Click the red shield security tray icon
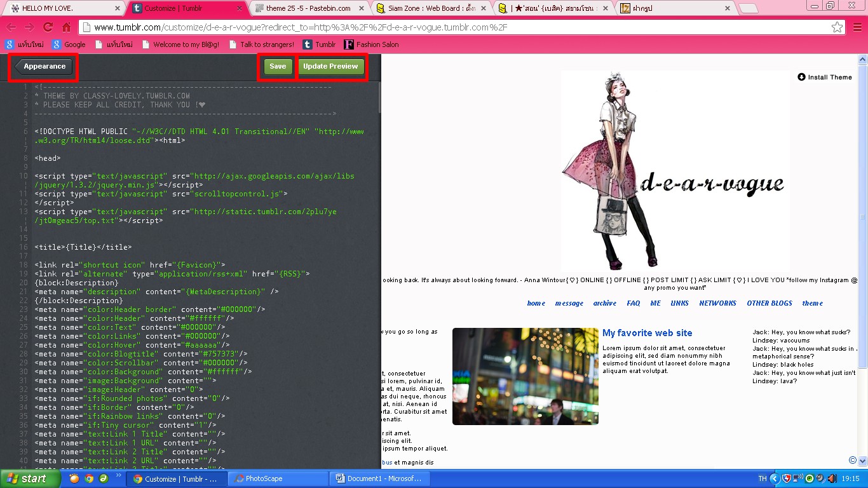868x488 pixels. pos(786,478)
